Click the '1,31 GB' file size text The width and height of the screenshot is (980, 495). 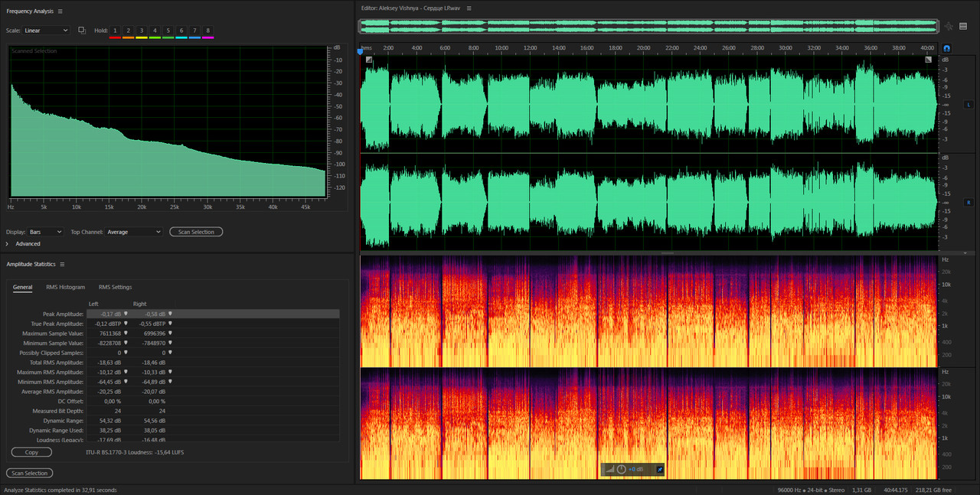[863, 490]
